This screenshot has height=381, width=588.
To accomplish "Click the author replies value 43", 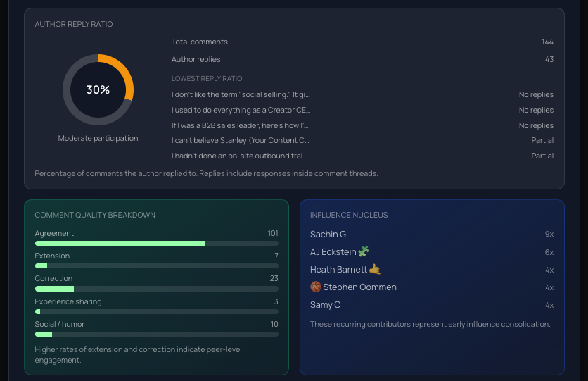I will 549,59.
